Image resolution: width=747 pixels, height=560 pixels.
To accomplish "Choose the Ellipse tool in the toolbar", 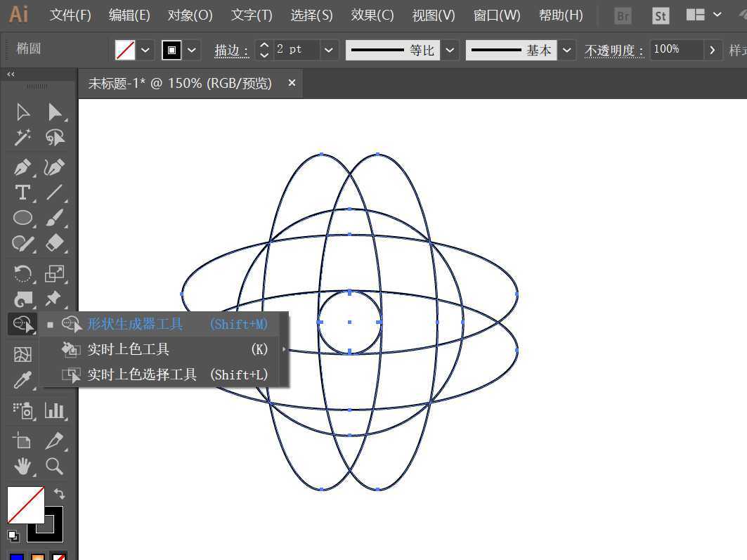I will pos(22,218).
